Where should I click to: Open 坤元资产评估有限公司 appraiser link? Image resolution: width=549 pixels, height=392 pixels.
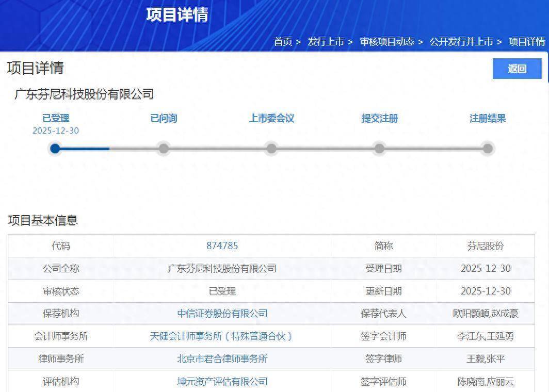222,382
